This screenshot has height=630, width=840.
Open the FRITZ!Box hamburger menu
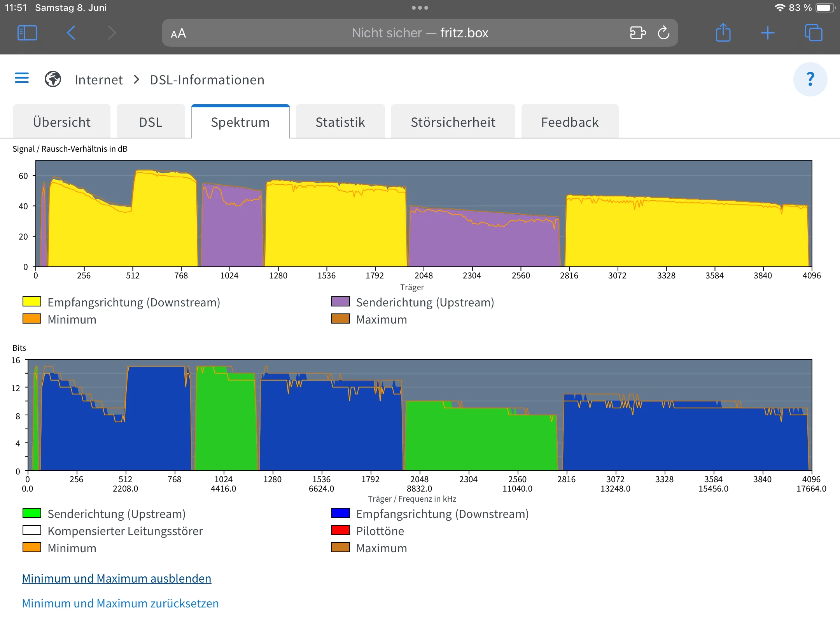pos(22,78)
